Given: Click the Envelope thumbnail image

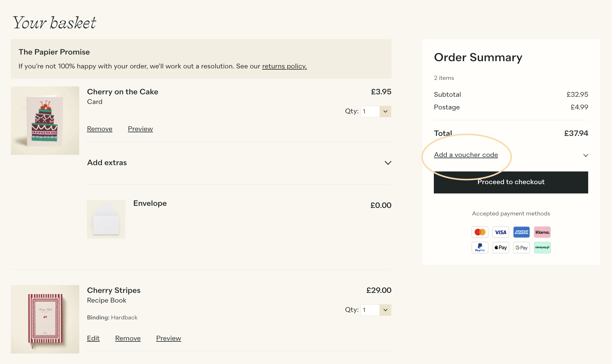Looking at the screenshot, I should pyautogui.click(x=106, y=219).
